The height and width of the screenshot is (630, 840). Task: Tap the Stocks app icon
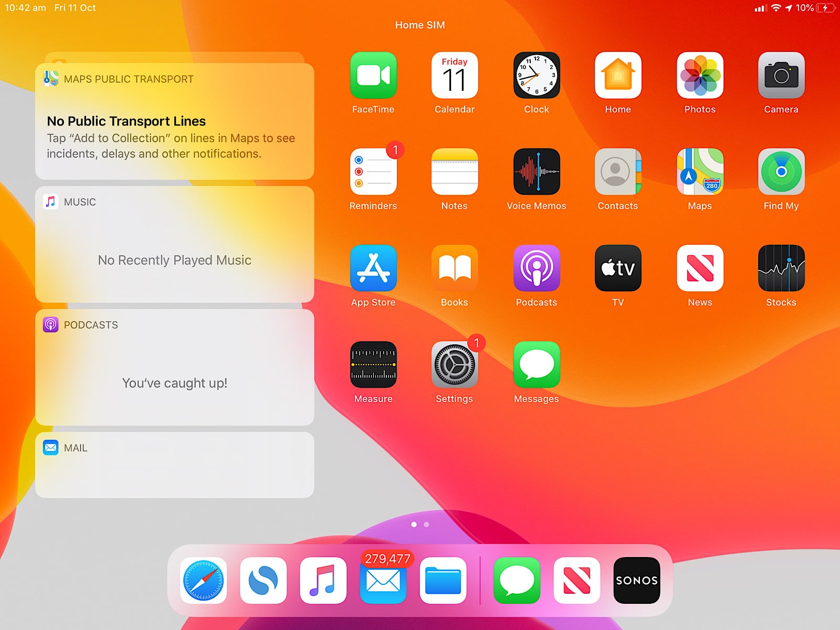[781, 268]
